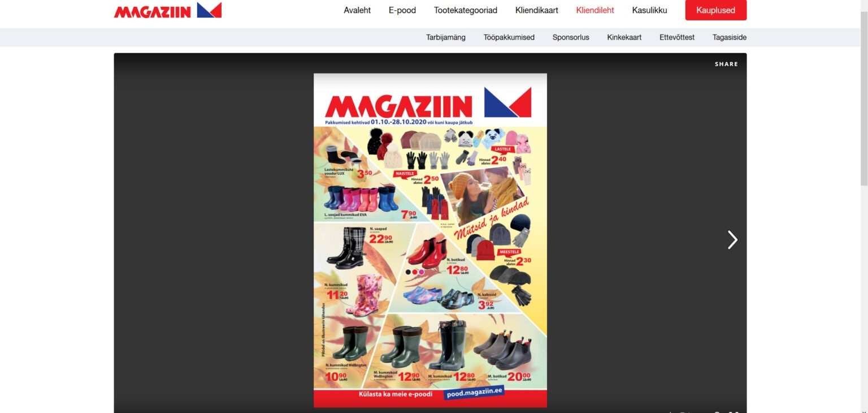Open the Tarbijamäng submenu link

point(446,37)
